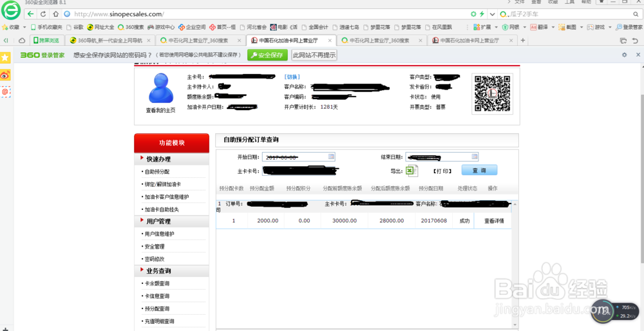Open calendar picker for 结束日期

point(475,156)
